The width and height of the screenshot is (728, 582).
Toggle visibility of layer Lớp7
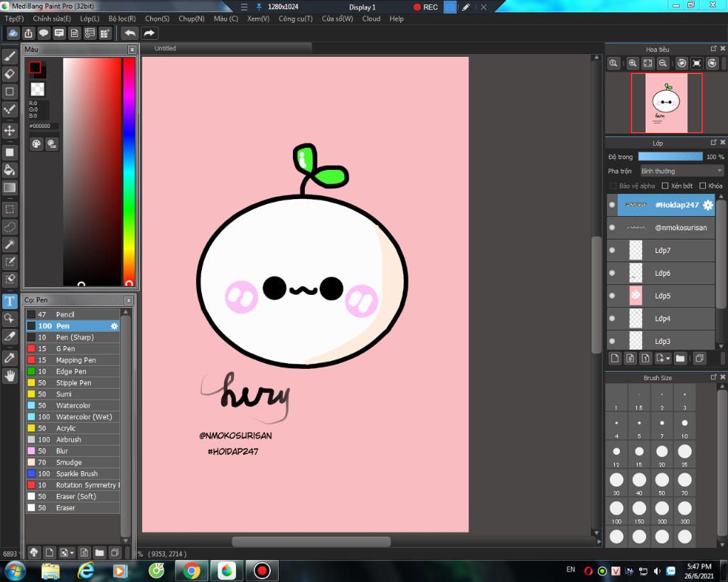612,250
